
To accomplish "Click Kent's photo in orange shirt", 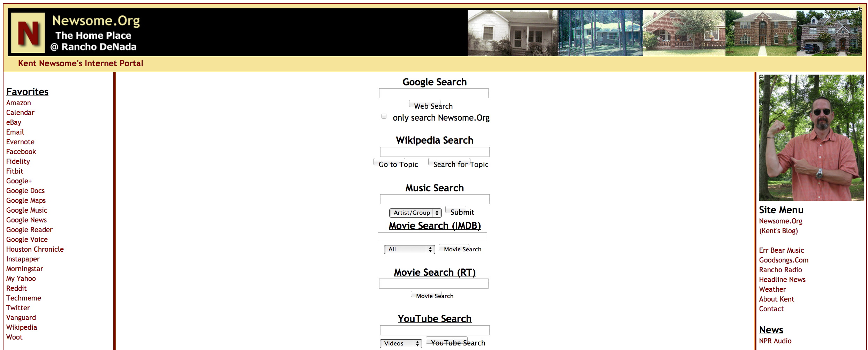I will 811,138.
